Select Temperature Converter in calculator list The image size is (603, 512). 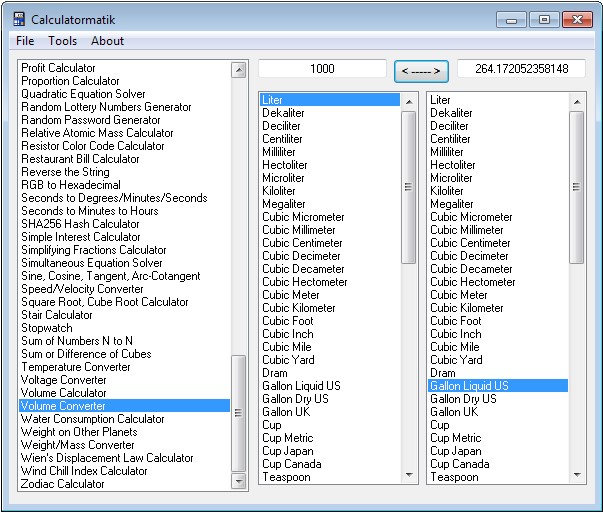coord(76,367)
